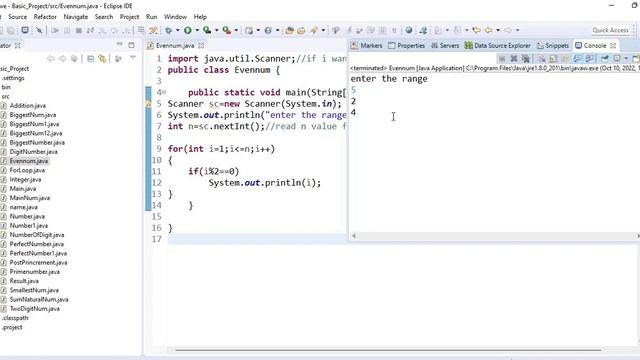Collapse the main method fold marker
This screenshot has width=640, height=360.
tap(164, 93)
